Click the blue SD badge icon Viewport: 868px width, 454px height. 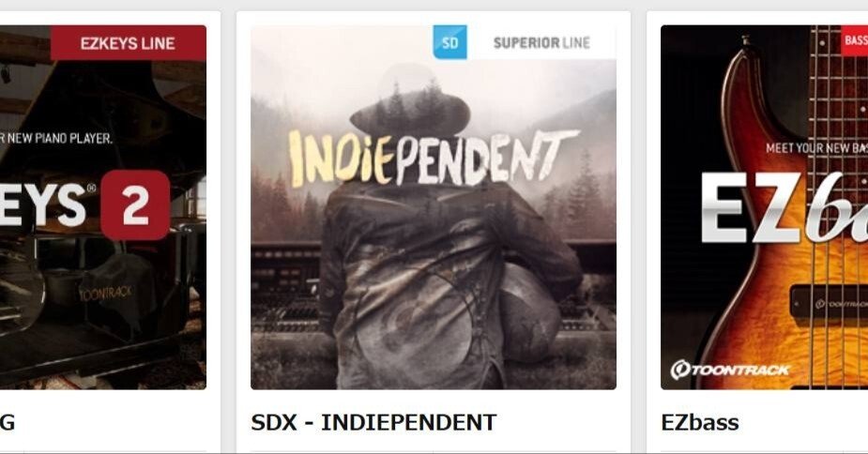coord(449,42)
